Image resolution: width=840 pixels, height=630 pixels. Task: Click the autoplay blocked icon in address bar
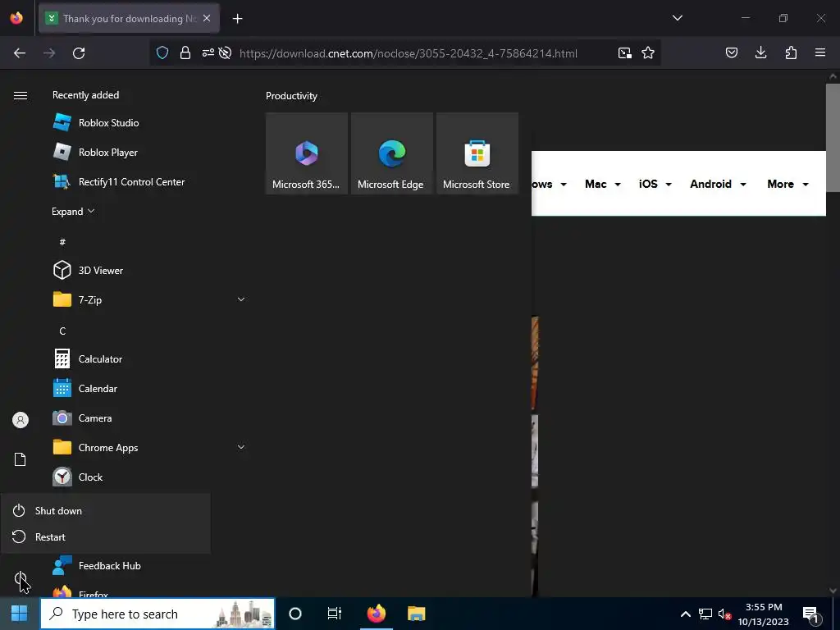pos(225,52)
